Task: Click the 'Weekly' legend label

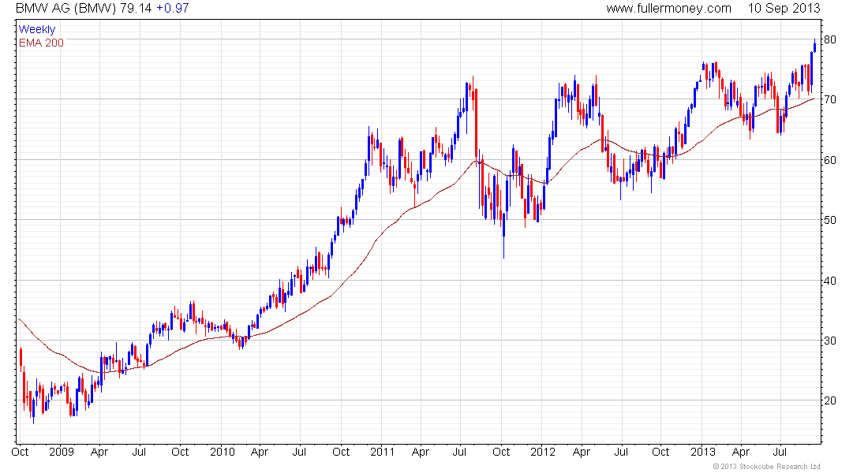Action: click(x=37, y=29)
